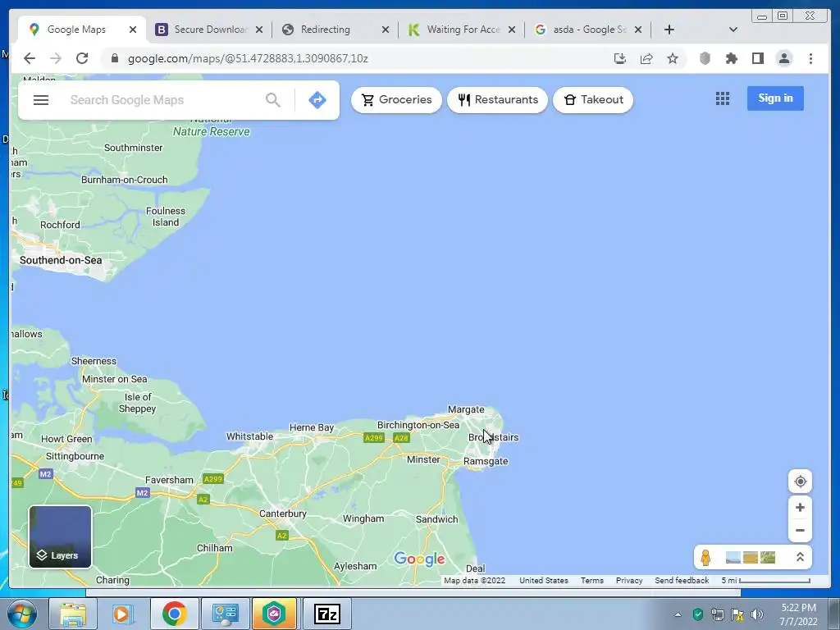Focus the Search Google Maps field

point(163,100)
